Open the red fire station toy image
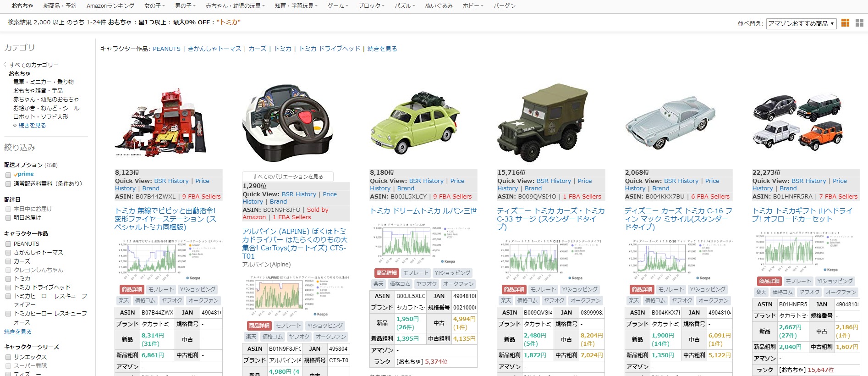 (x=160, y=124)
